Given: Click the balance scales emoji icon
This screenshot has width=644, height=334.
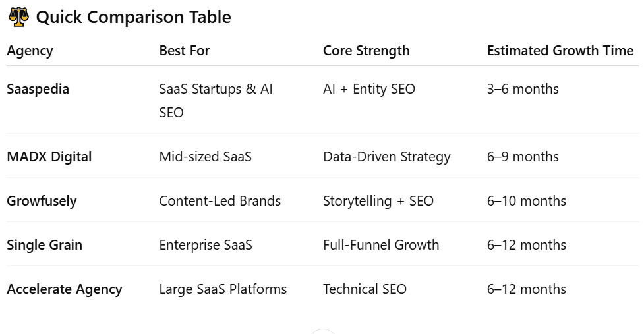Looking at the screenshot, I should [18, 17].
